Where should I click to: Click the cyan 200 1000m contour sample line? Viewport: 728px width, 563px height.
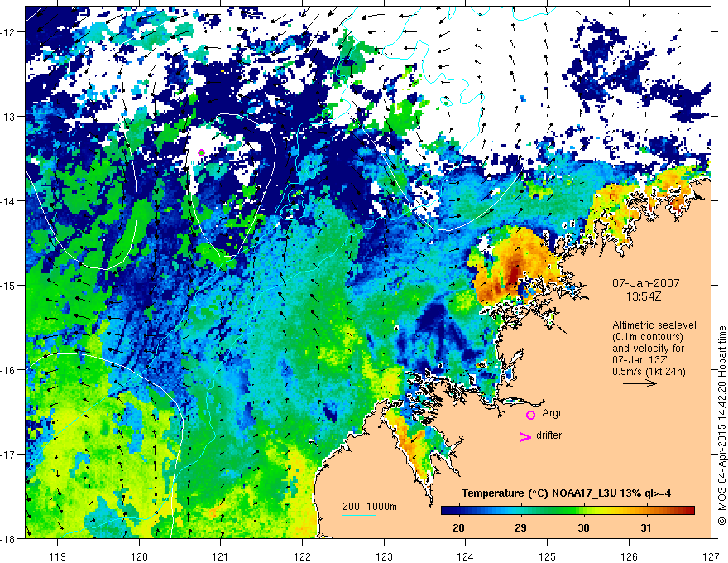358,515
